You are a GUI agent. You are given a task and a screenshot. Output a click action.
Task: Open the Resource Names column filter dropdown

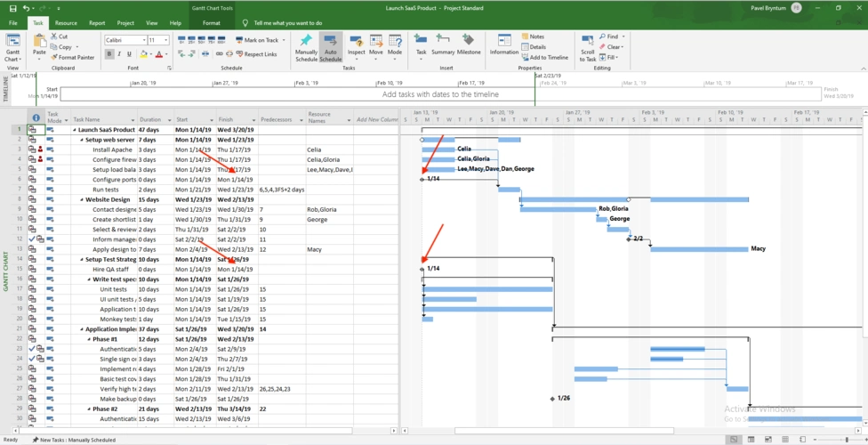point(349,119)
